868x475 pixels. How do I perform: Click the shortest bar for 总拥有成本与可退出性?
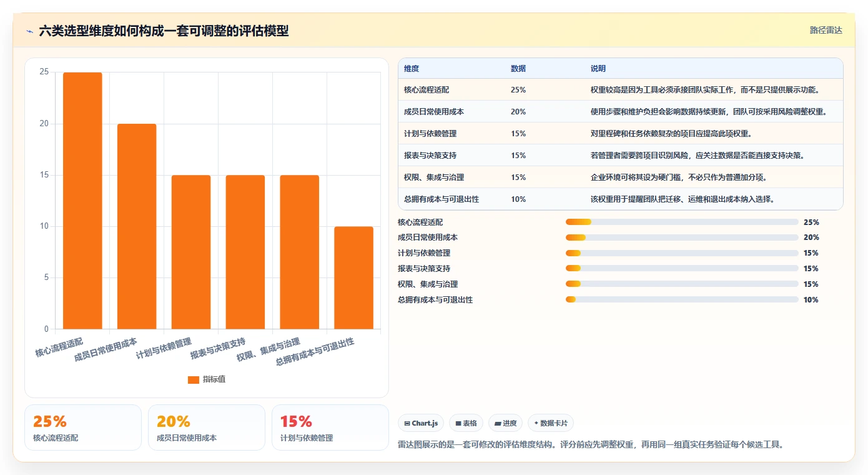tap(354, 277)
